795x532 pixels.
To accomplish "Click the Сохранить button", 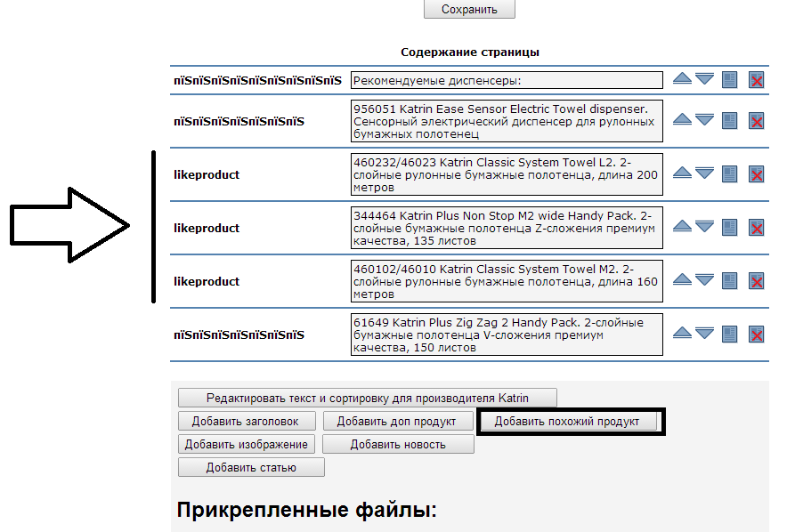I will 469,9.
